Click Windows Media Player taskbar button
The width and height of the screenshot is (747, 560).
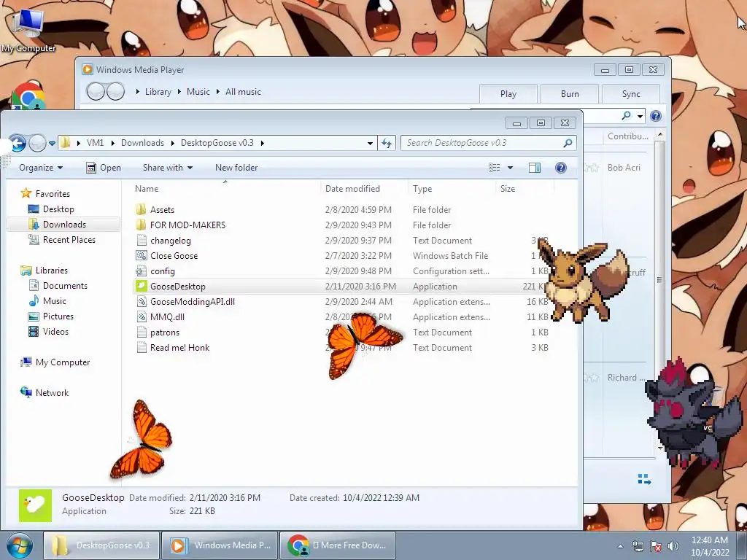(x=220, y=545)
